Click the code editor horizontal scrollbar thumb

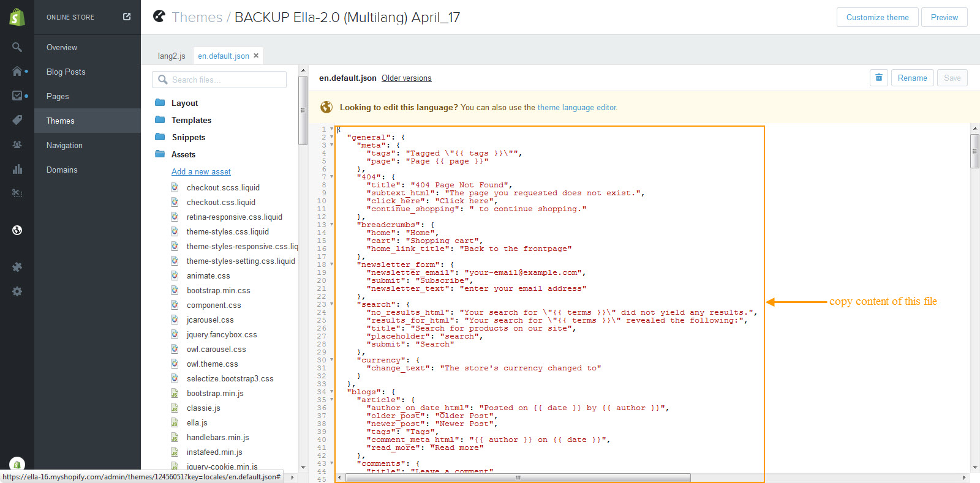518,477
